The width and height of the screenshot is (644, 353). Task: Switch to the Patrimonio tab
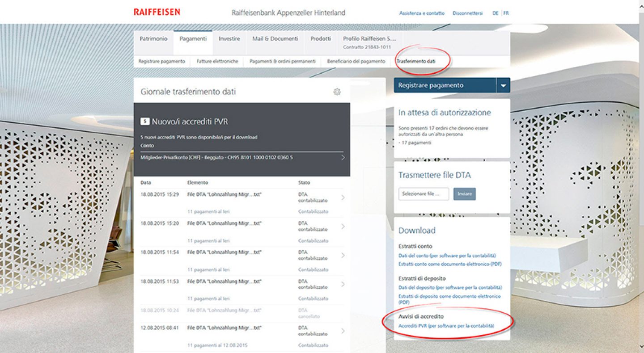153,39
